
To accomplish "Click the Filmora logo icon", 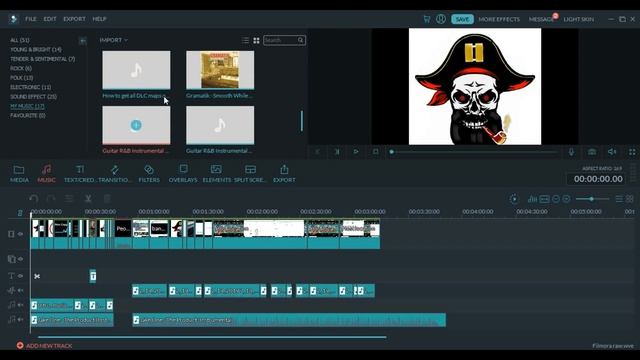I will tap(13, 19).
